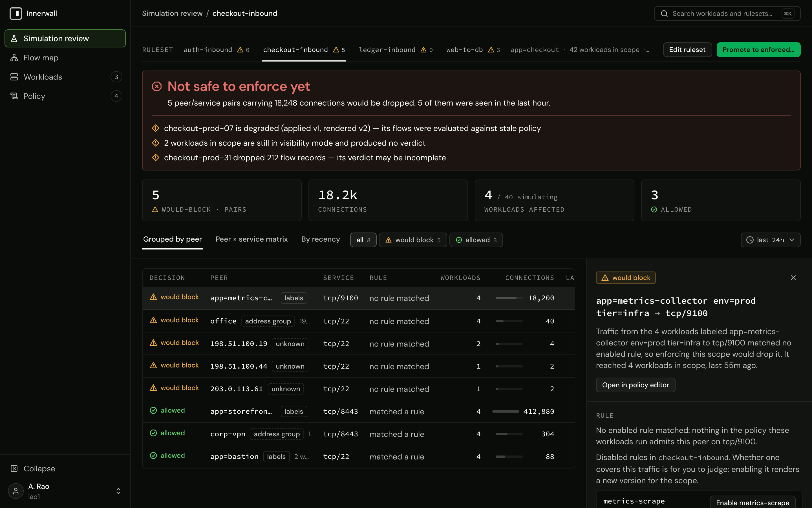Close the would block detail panel
Image resolution: width=812 pixels, height=508 pixels.
(793, 278)
